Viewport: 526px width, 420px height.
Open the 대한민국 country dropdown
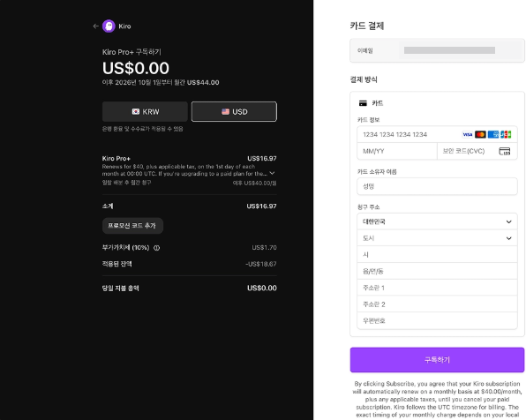[x=437, y=221]
